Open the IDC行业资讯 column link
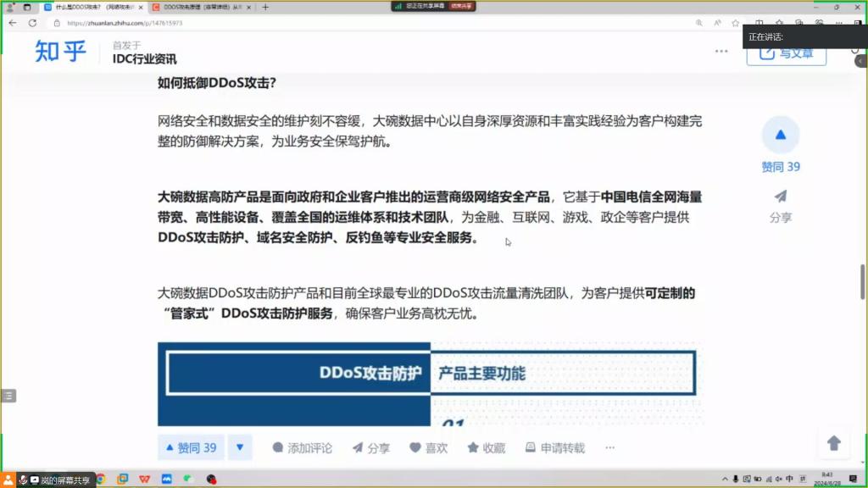The height and width of the screenshot is (488, 868). (145, 59)
